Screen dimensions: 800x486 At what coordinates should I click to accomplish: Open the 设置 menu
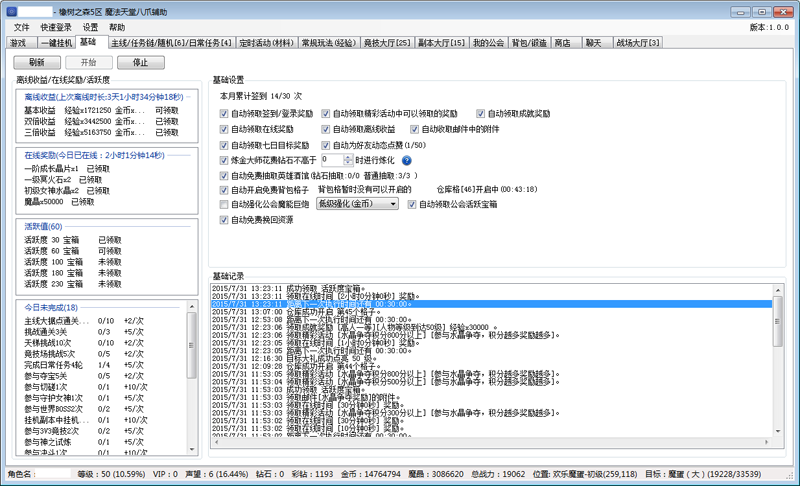(x=91, y=28)
